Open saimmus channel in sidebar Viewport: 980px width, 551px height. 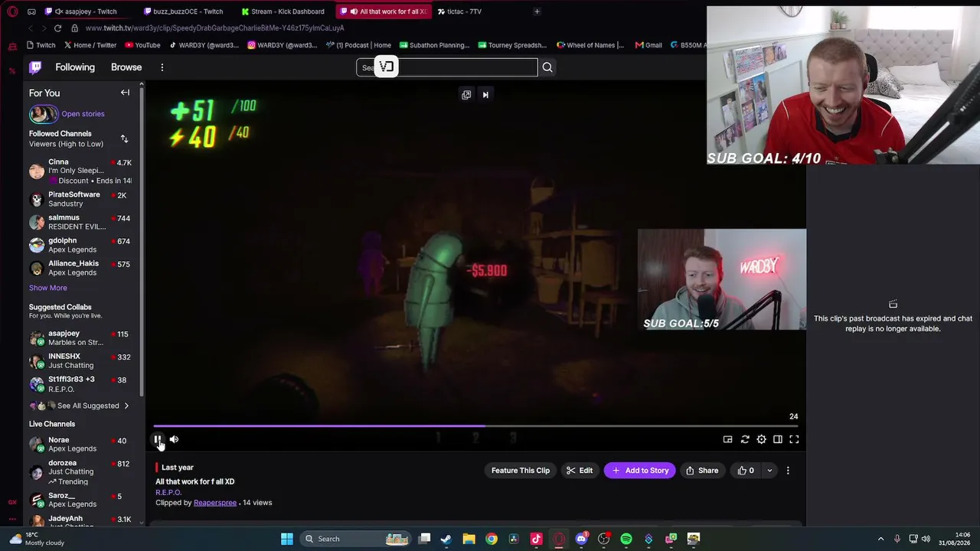coord(80,222)
